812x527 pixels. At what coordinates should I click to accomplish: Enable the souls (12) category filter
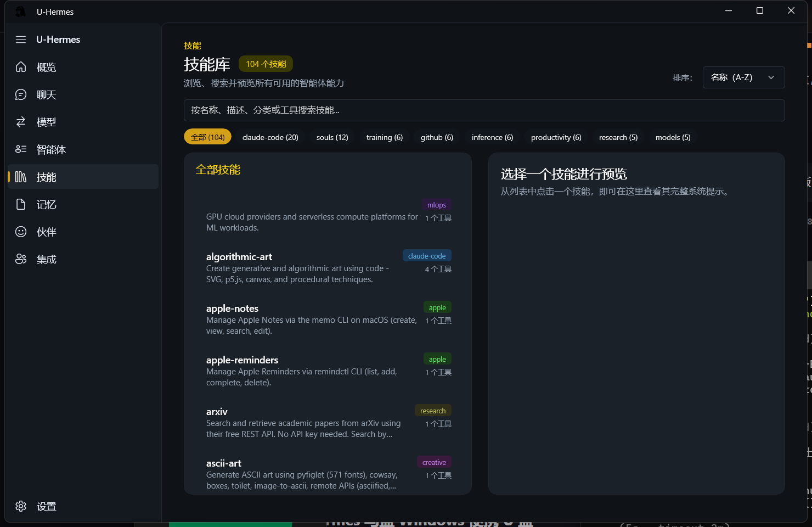[x=332, y=137]
